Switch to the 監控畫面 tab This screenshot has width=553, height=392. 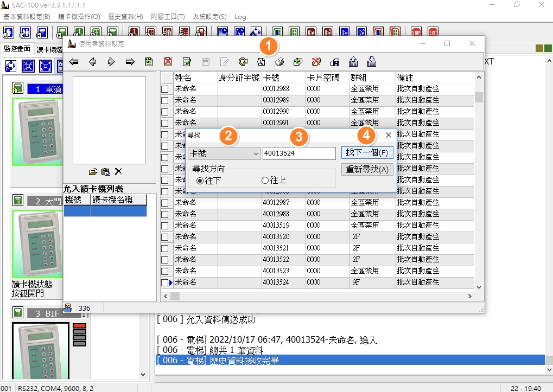tap(17, 49)
